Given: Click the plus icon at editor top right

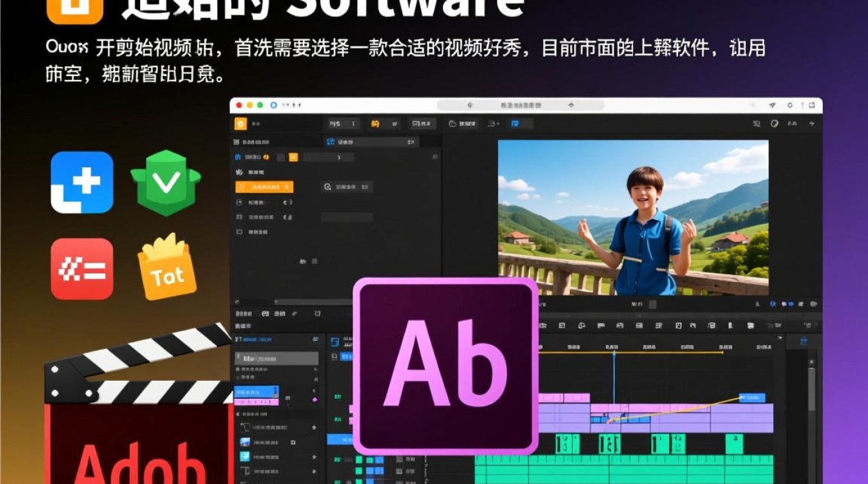Looking at the screenshot, I should [812, 124].
